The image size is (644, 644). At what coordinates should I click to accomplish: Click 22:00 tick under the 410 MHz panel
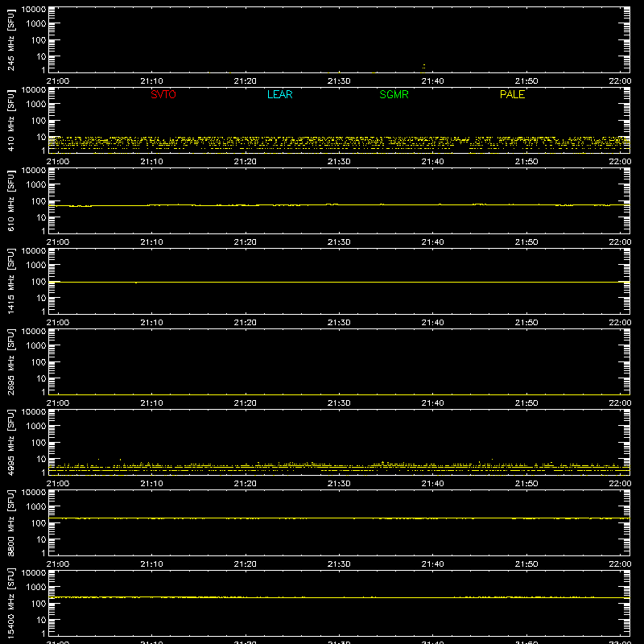(620, 162)
